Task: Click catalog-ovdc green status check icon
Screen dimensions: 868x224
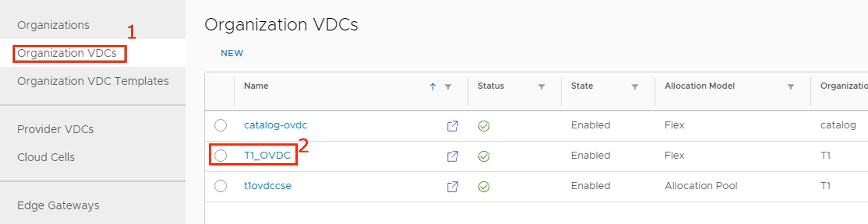Action: click(484, 126)
